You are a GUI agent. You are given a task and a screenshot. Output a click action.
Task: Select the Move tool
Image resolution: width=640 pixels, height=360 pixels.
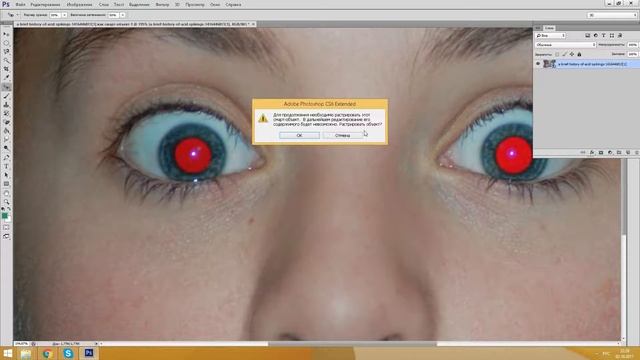coord(6,34)
